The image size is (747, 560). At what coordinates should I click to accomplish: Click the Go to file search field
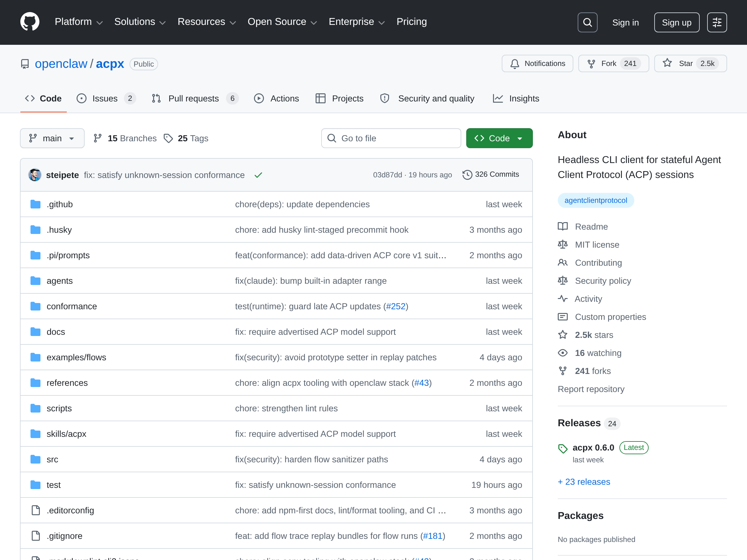pyautogui.click(x=391, y=138)
